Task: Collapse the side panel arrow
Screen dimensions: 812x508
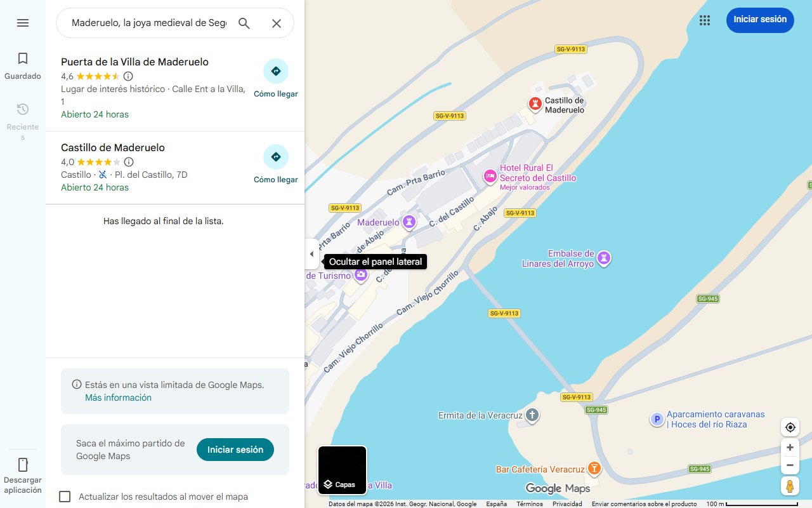Action: click(311, 254)
